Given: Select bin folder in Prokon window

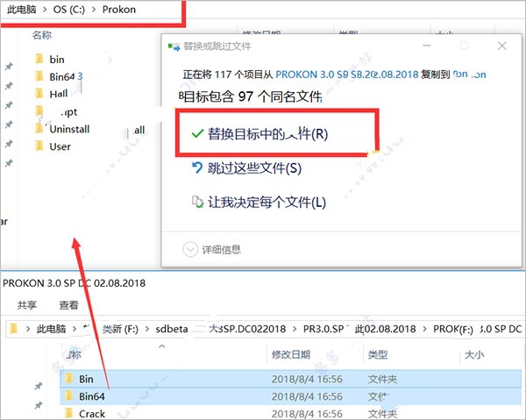Looking at the screenshot, I should (57, 60).
